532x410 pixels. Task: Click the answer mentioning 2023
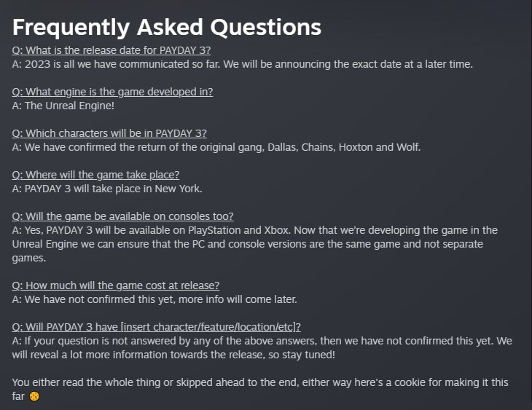[243, 64]
